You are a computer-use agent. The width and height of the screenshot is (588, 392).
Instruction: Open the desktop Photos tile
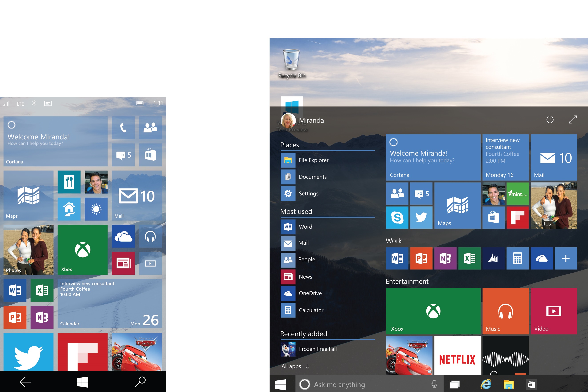click(x=554, y=206)
